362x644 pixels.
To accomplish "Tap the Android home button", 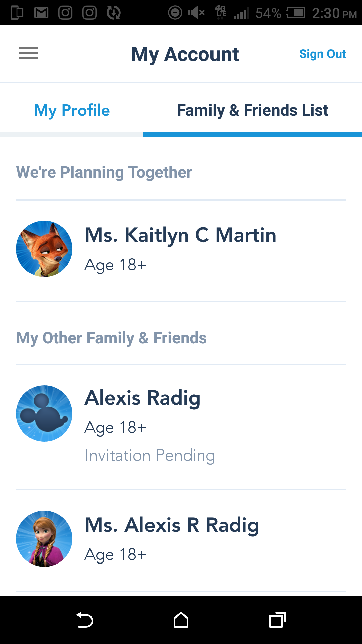I will [x=181, y=620].
